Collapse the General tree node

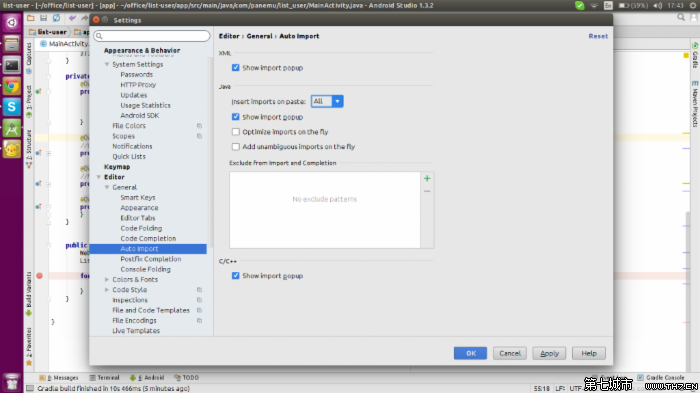tap(107, 188)
